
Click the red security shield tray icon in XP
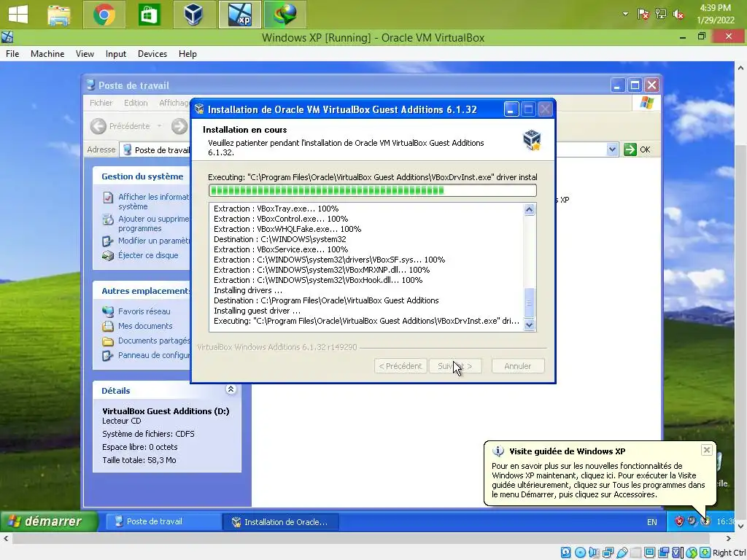679,521
